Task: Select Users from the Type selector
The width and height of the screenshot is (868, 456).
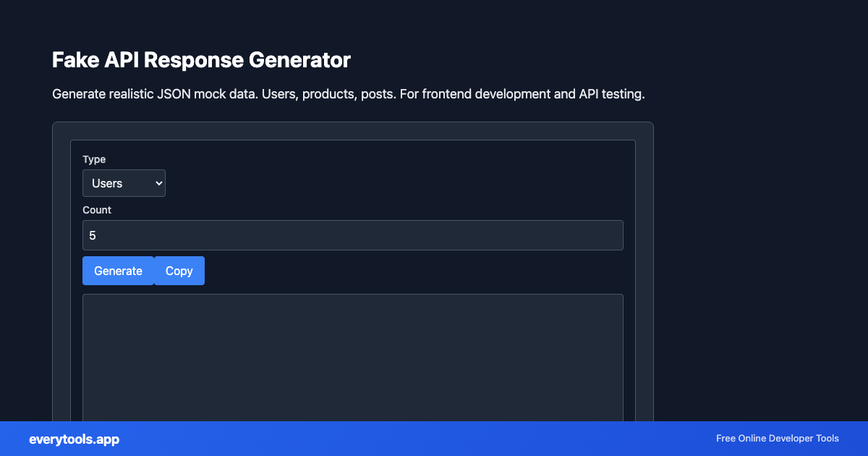Action: click(124, 182)
